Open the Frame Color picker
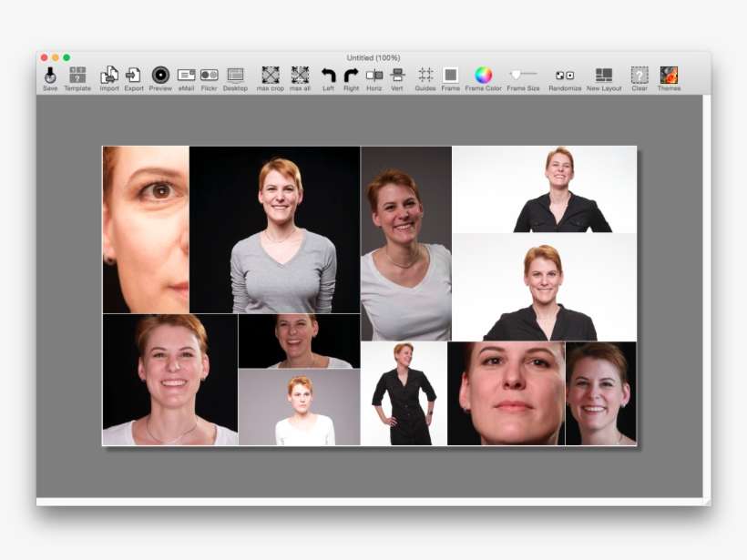Image resolution: width=747 pixels, height=560 pixels. point(480,77)
